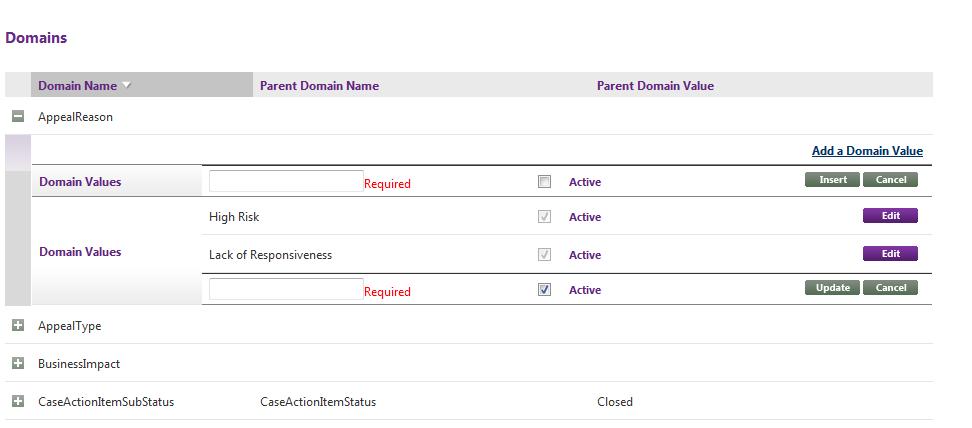Cancel the domain value update

[x=890, y=288]
